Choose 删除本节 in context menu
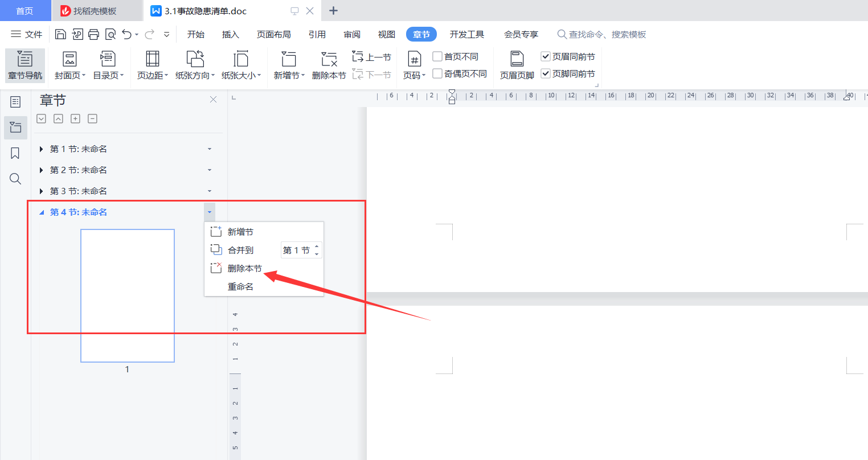The width and height of the screenshot is (868, 460). coord(264,268)
